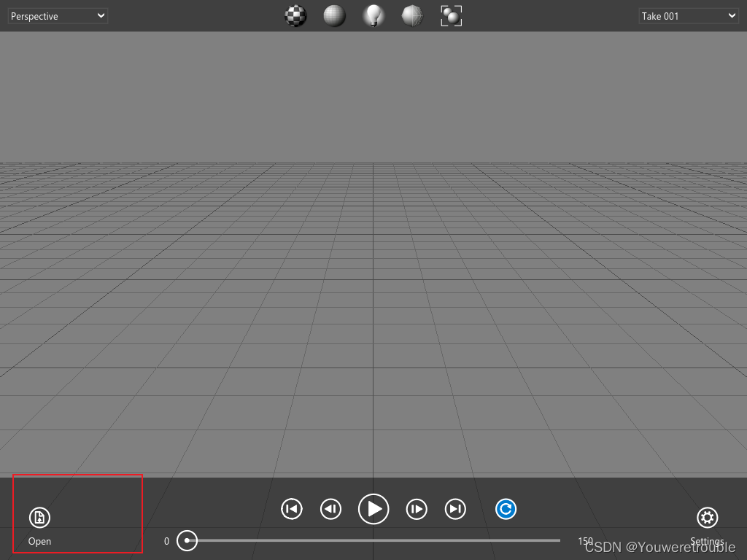Open the Perspective camera view dropdown

[x=58, y=16]
